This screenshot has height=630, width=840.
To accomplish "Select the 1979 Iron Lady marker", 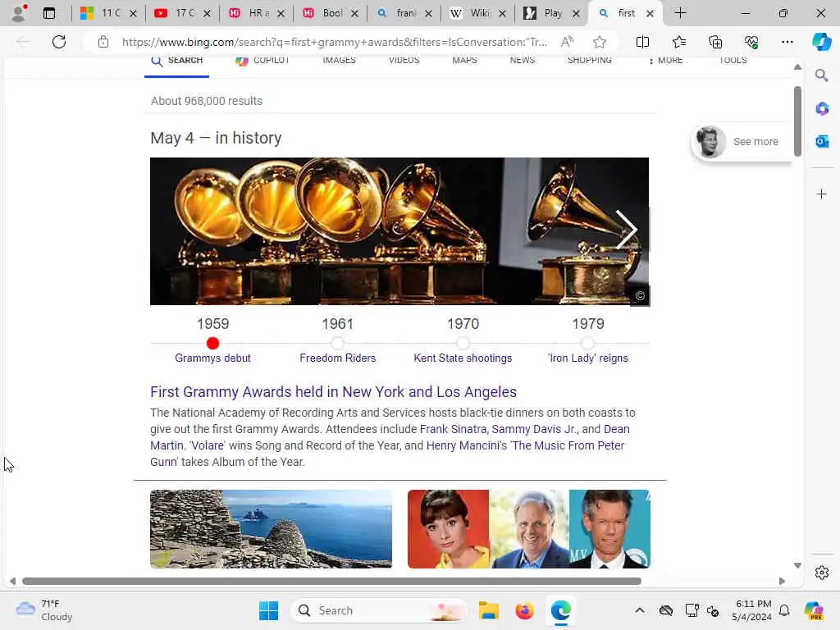I will (587, 343).
